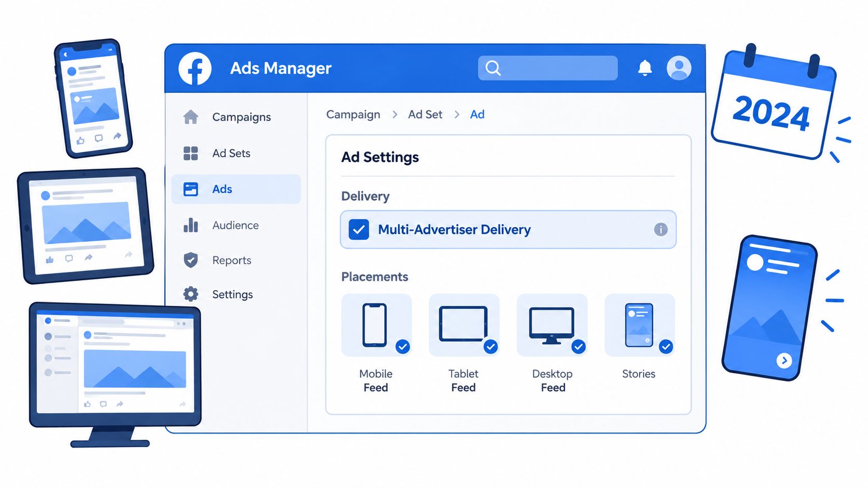Uncheck the Stories placement checkmark
This screenshot has width=868, height=488.
(x=666, y=346)
